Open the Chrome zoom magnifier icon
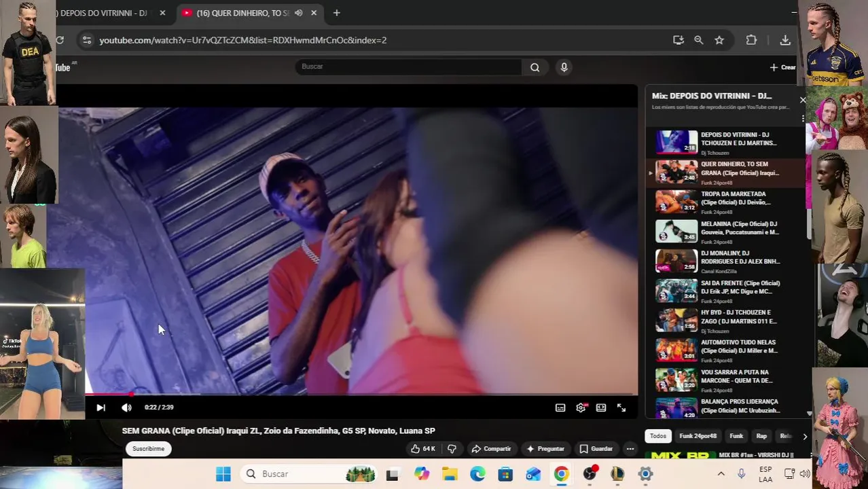This screenshot has width=868, height=489. (698, 40)
